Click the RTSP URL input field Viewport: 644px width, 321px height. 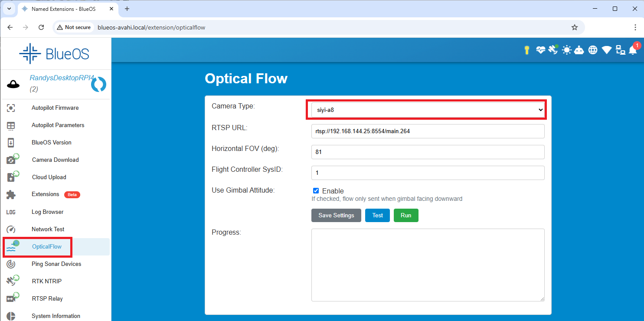point(427,131)
